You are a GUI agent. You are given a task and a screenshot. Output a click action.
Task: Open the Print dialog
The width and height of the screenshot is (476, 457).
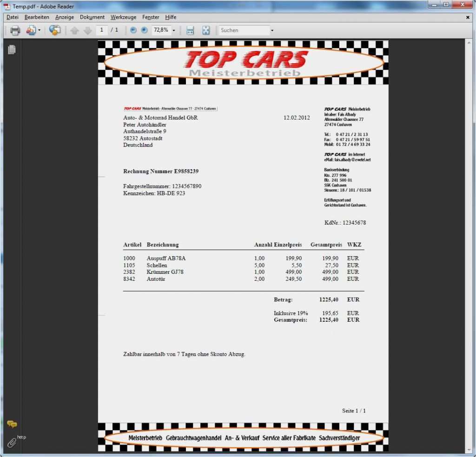coord(15,30)
